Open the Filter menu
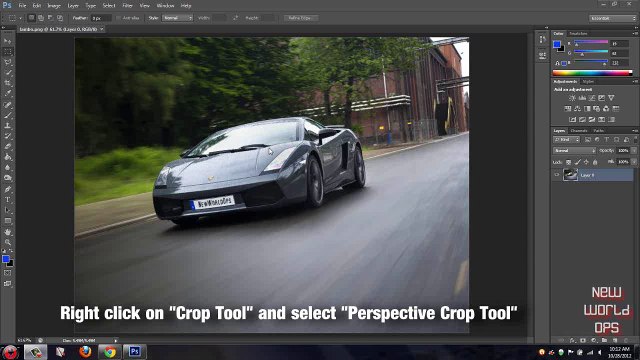The width and height of the screenshot is (640, 360). [x=128, y=6]
